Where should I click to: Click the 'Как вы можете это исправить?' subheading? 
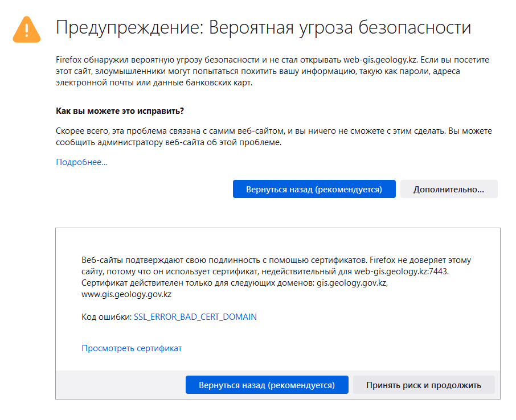coord(120,110)
